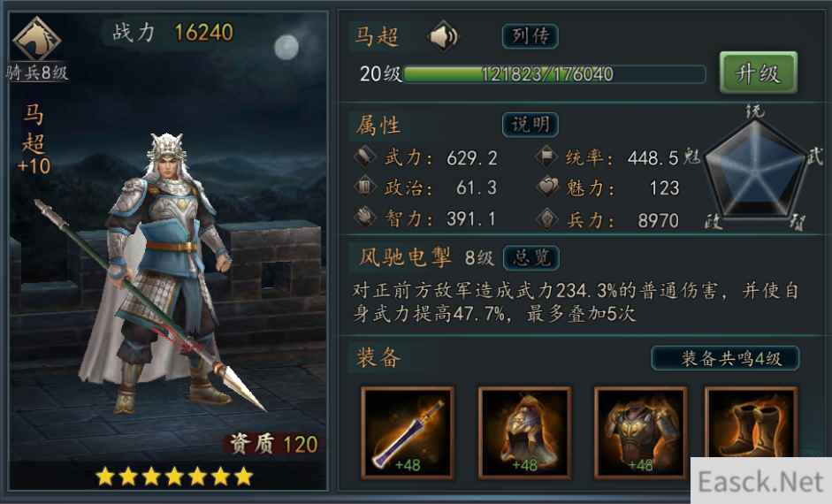832x504 pixels.
Task: Open the 列传 biography button
Action: tap(530, 36)
